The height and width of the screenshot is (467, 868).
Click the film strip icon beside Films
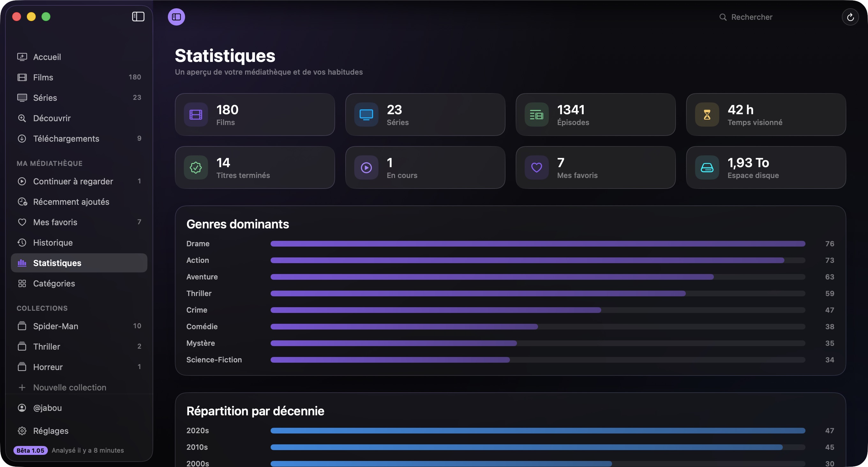(x=22, y=77)
